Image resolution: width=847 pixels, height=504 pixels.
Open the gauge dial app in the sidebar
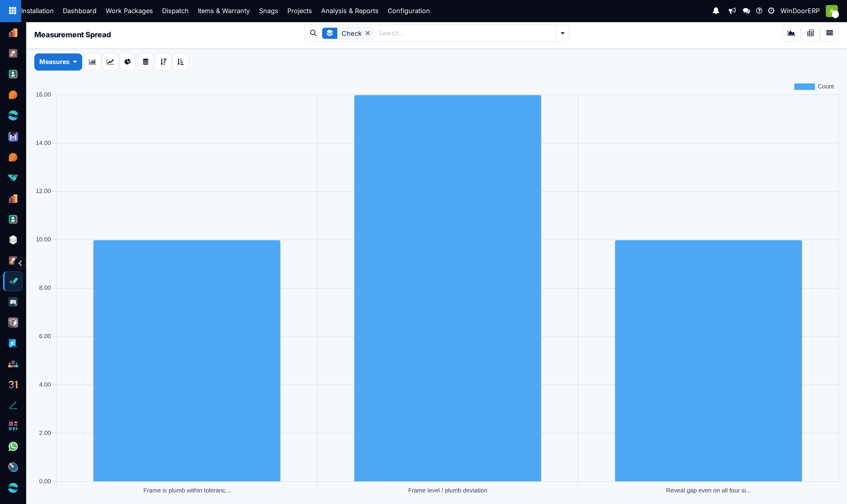(x=13, y=467)
